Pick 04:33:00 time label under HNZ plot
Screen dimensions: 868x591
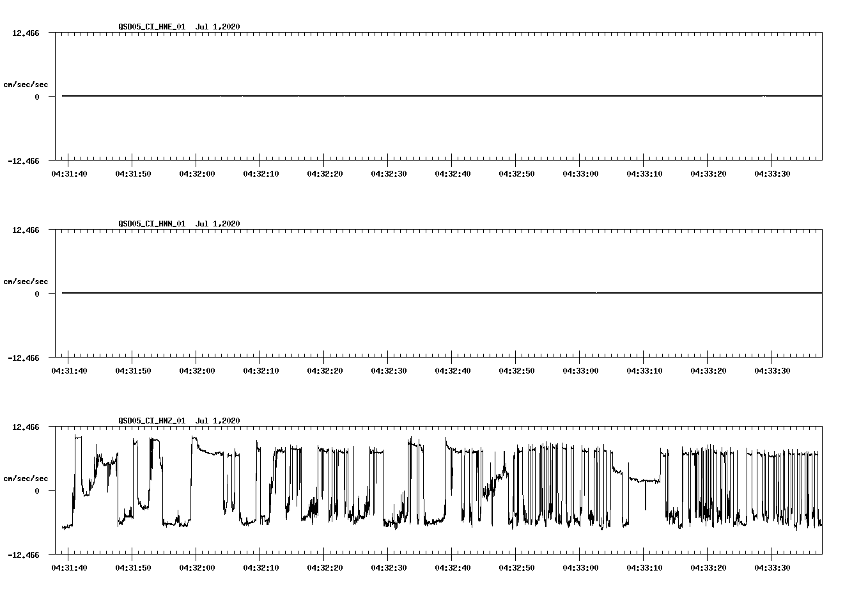(x=580, y=568)
